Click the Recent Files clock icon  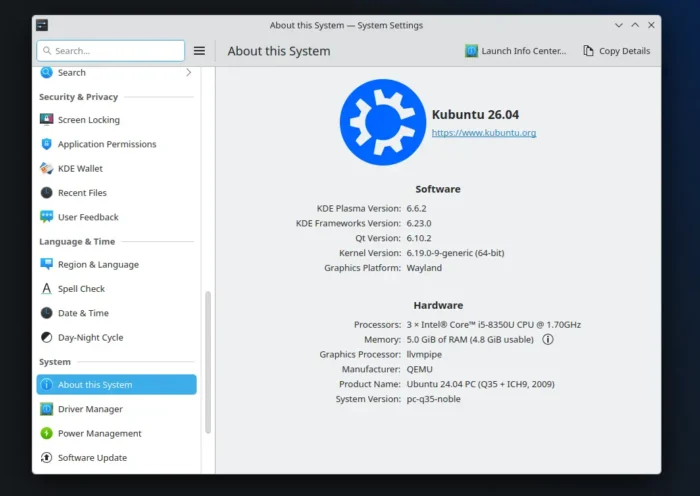pyautogui.click(x=46, y=193)
